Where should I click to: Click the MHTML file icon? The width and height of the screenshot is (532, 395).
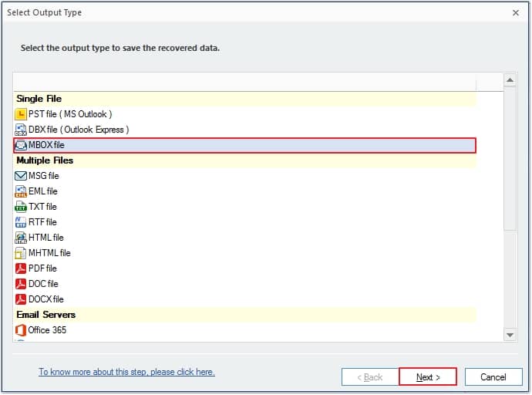click(21, 253)
